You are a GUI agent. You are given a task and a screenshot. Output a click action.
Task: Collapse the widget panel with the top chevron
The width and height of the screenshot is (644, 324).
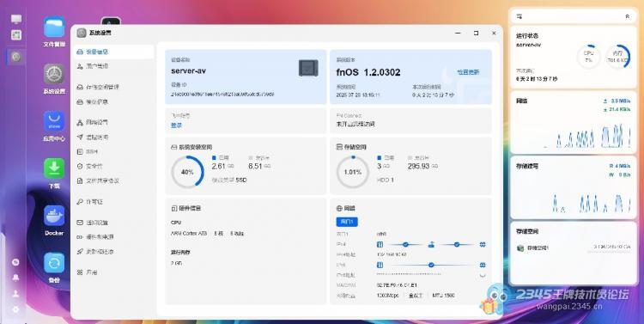pyautogui.click(x=627, y=16)
